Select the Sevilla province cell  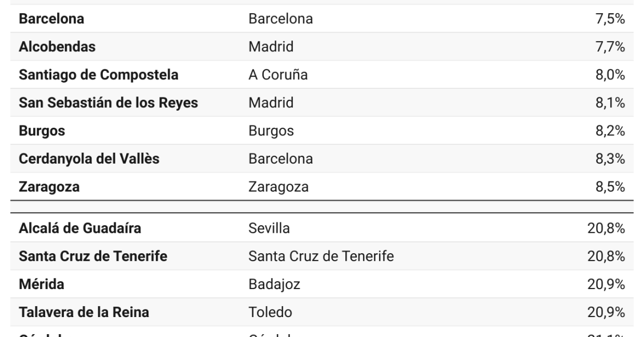(269, 228)
